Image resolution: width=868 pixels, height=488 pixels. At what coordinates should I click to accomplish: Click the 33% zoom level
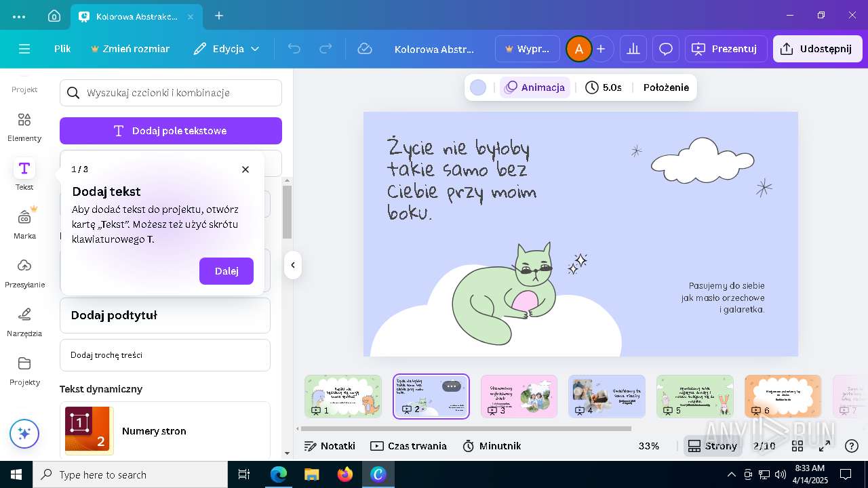[x=649, y=446]
